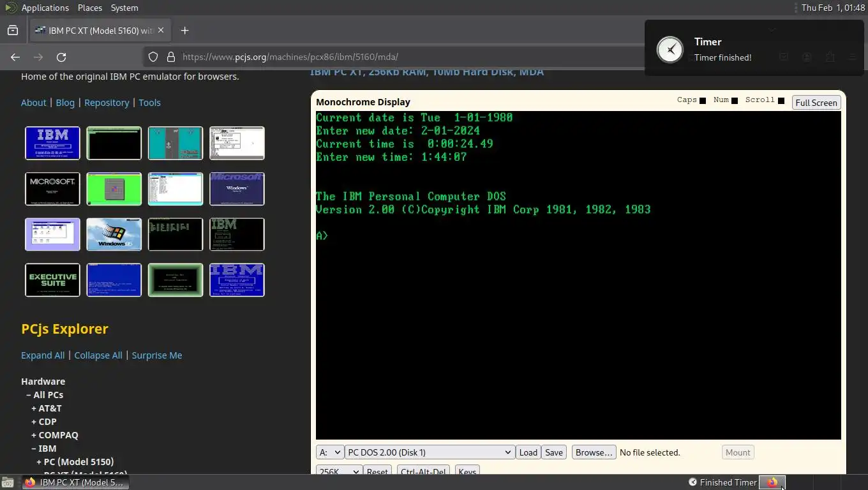Open the tracking protection shield icon
This screenshot has height=490, width=868.
click(x=153, y=57)
